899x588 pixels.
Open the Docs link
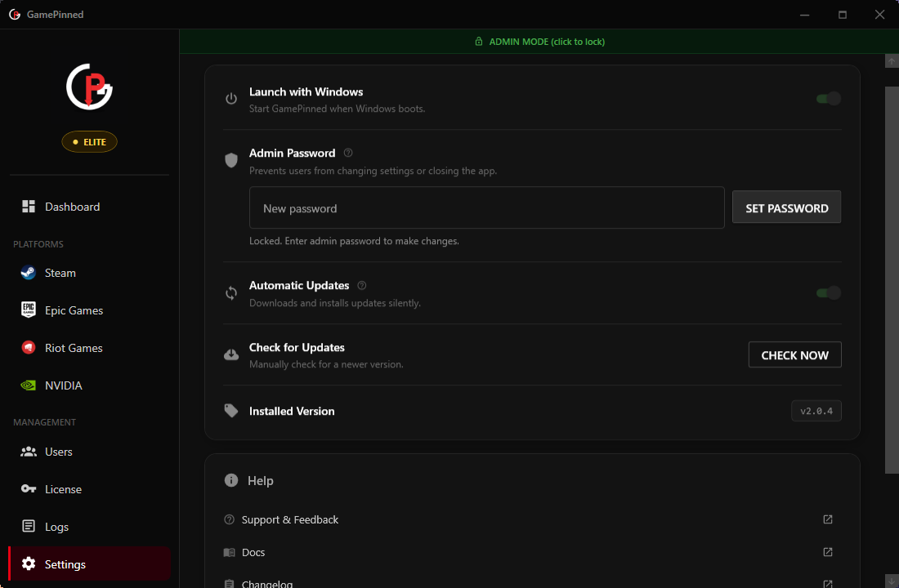(532, 552)
